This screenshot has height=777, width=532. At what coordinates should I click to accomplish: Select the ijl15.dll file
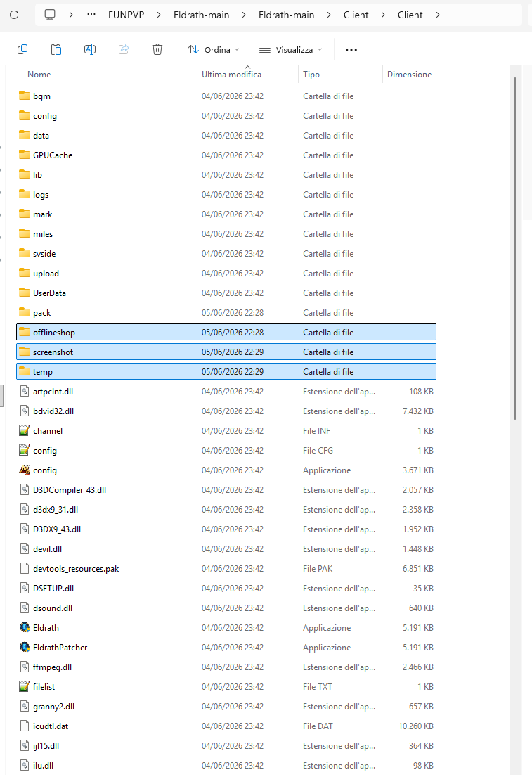(x=226, y=746)
